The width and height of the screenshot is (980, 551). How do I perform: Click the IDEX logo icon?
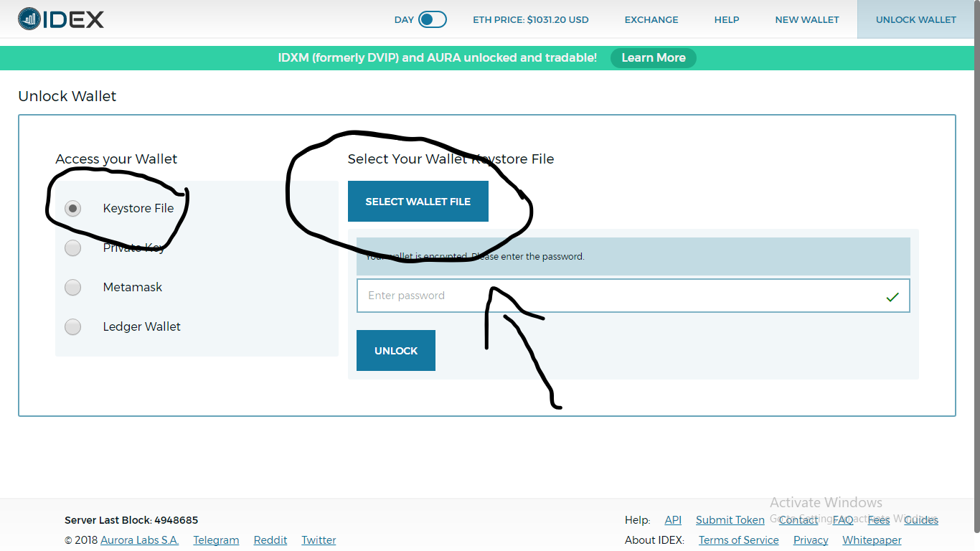click(x=29, y=19)
